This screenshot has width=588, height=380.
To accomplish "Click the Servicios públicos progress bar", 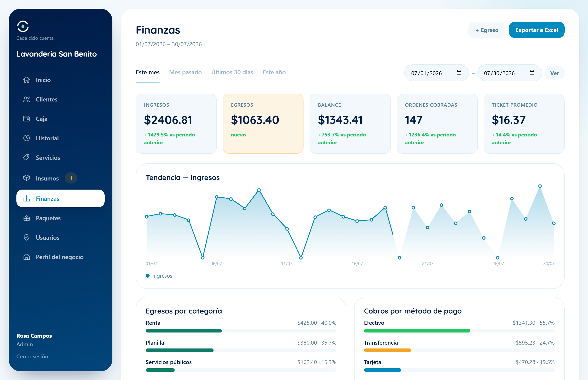I will [x=241, y=370].
